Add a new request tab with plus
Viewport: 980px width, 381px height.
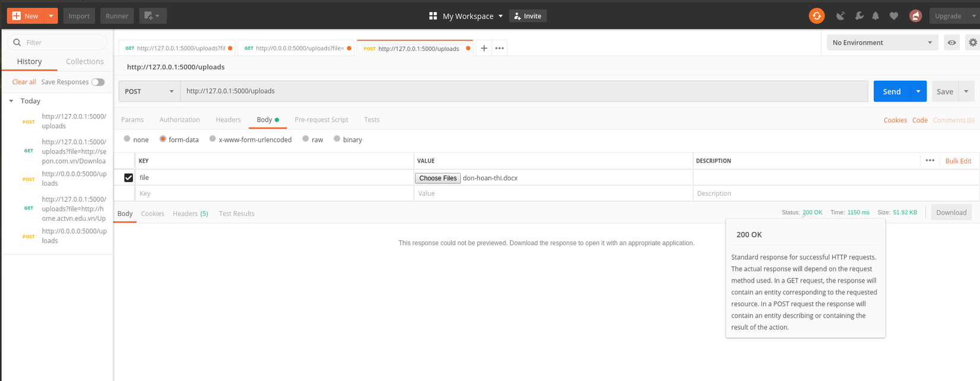(x=484, y=48)
